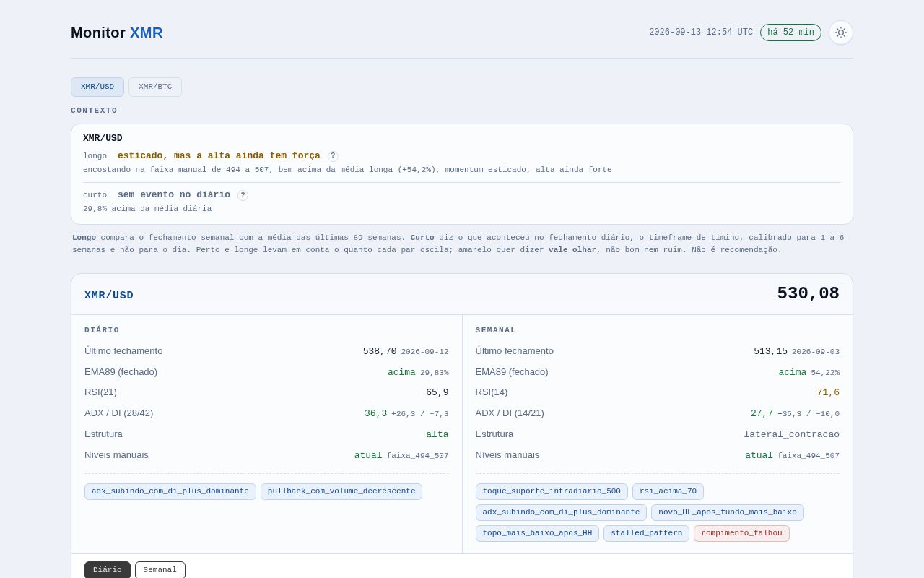Click the XMR/USD card header title
Viewport: 924px width, 578px height.
109,296
